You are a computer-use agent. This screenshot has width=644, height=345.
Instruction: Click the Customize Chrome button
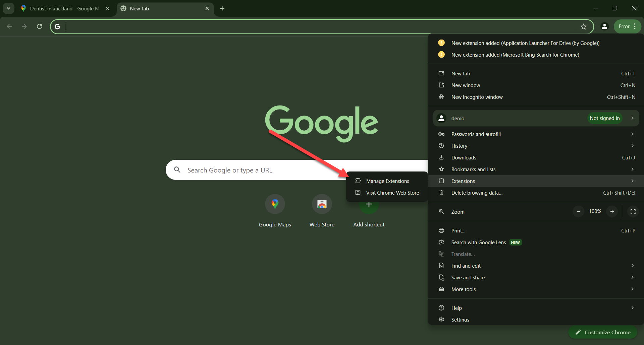[602, 332]
